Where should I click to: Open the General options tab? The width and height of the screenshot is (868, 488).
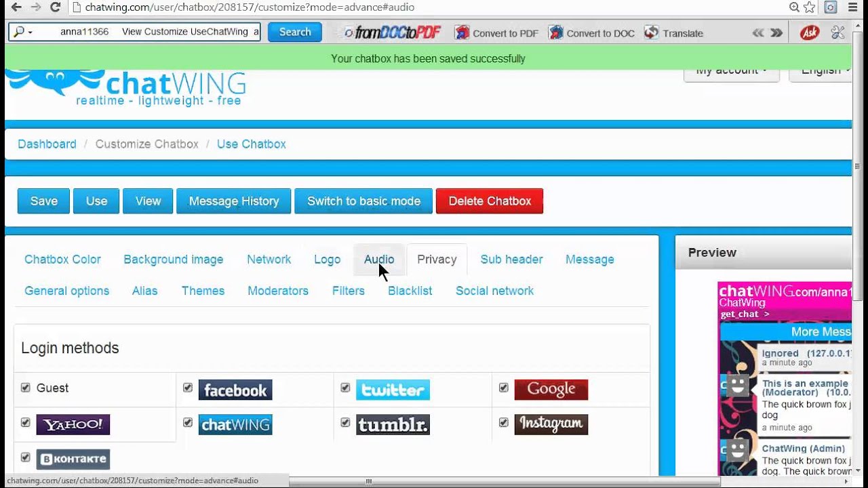(66, 291)
